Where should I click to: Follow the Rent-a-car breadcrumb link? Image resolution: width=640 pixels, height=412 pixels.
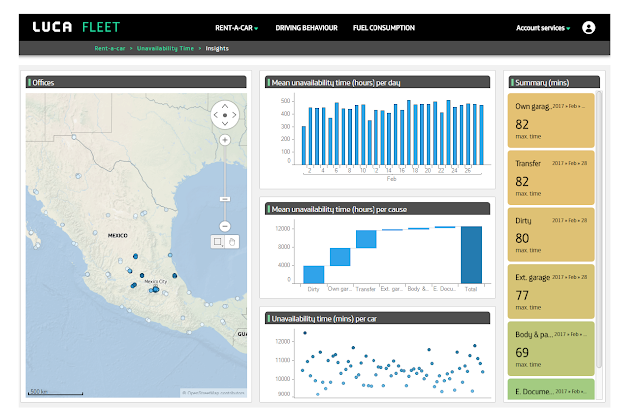click(110, 48)
